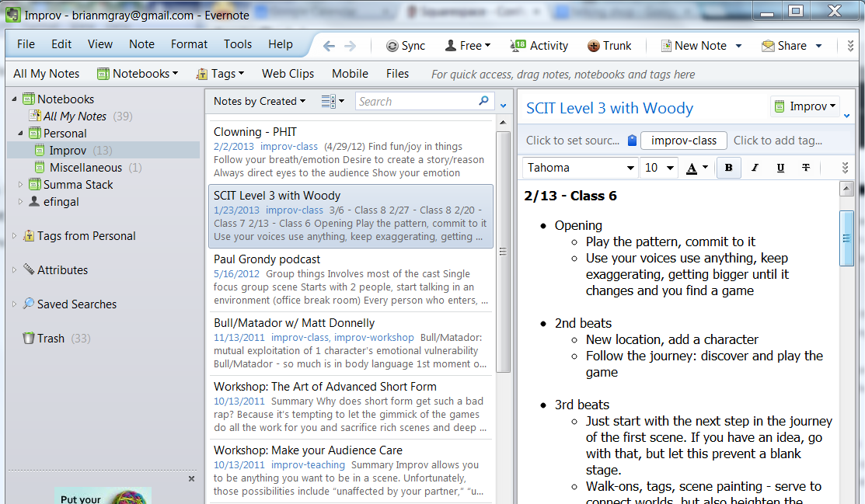
Task: Open Workshop: The Art of Advanced Short Form
Action: click(351, 407)
